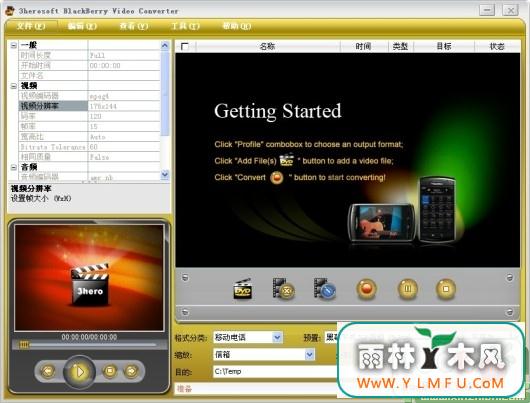Click the 00:00:00 start time value
530x403 pixels.
pyautogui.click(x=105, y=66)
